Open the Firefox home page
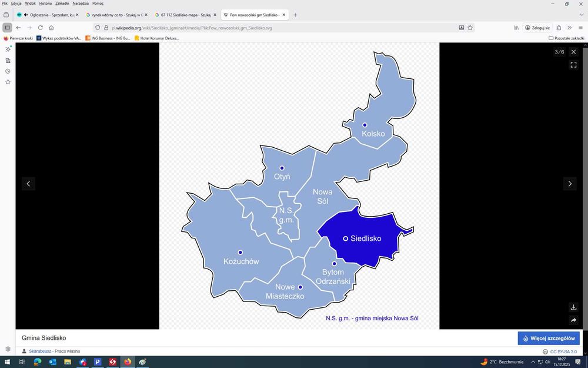Screen dimensions: 588x368 coord(51,28)
